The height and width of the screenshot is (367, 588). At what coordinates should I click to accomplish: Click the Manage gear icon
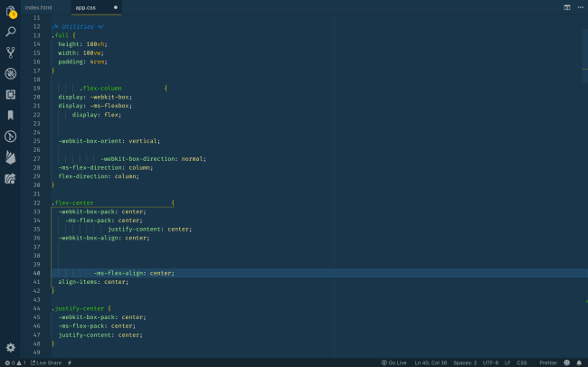[11, 347]
